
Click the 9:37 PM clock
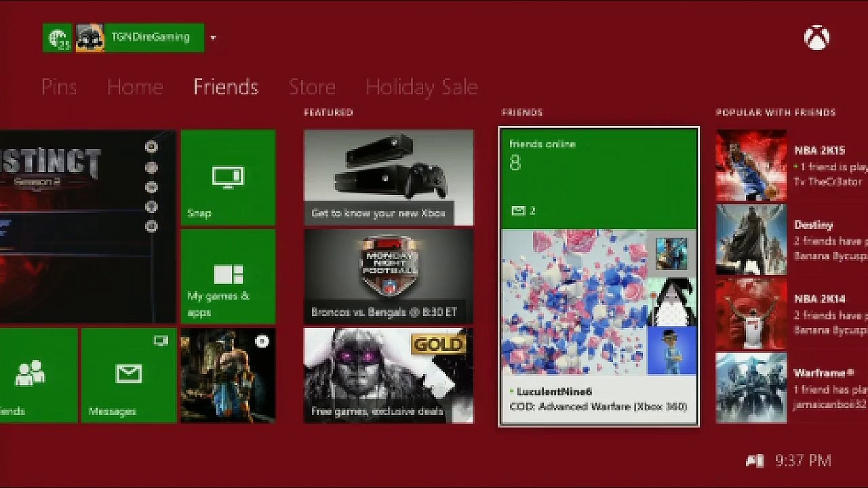pyautogui.click(x=803, y=461)
